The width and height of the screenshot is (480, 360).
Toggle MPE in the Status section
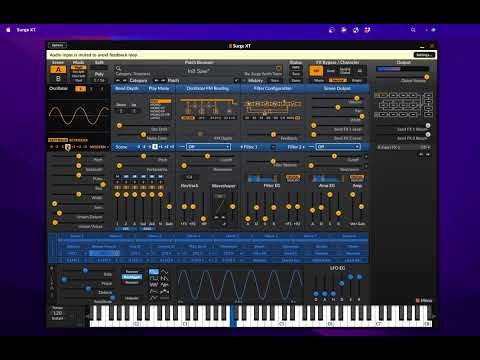coord(296,68)
